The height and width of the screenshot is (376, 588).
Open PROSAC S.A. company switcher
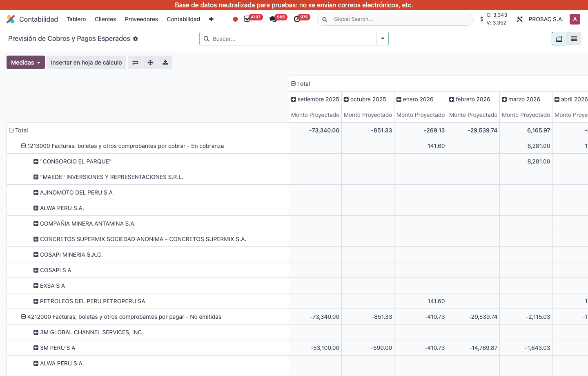tap(546, 19)
